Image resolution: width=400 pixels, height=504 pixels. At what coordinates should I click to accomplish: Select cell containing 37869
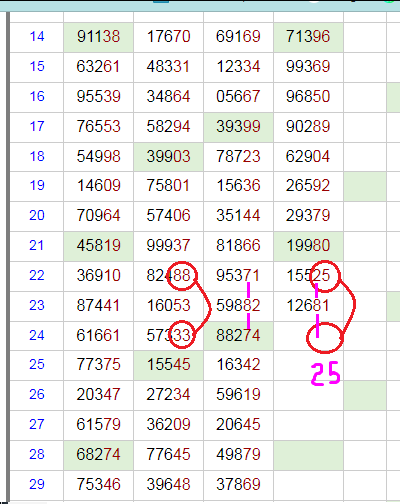pos(238,485)
